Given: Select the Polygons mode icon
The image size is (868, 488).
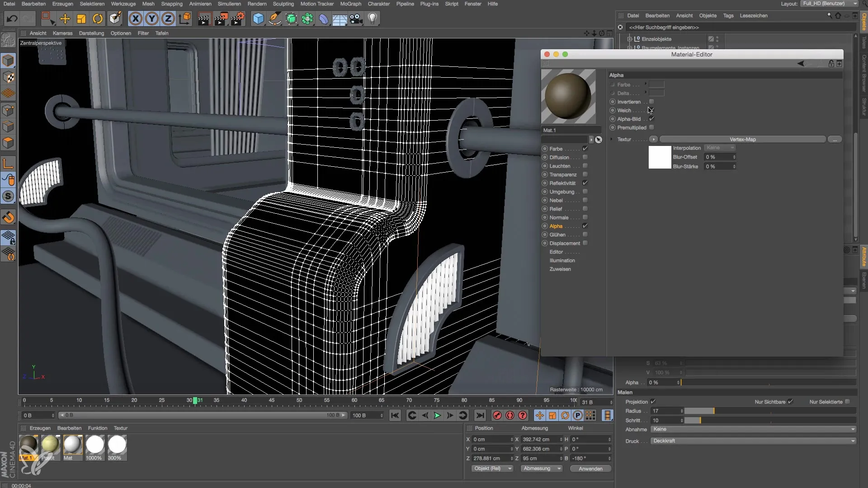Looking at the screenshot, I should point(8,143).
